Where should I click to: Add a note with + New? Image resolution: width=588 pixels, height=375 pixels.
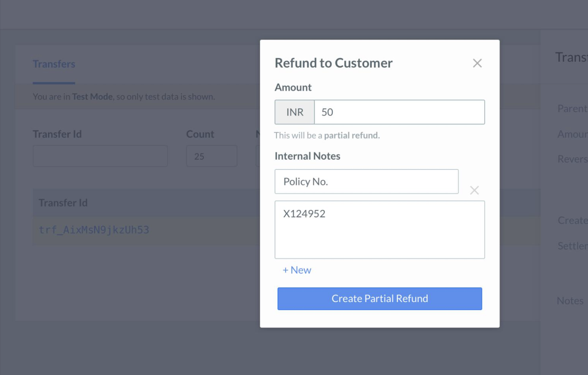point(297,270)
